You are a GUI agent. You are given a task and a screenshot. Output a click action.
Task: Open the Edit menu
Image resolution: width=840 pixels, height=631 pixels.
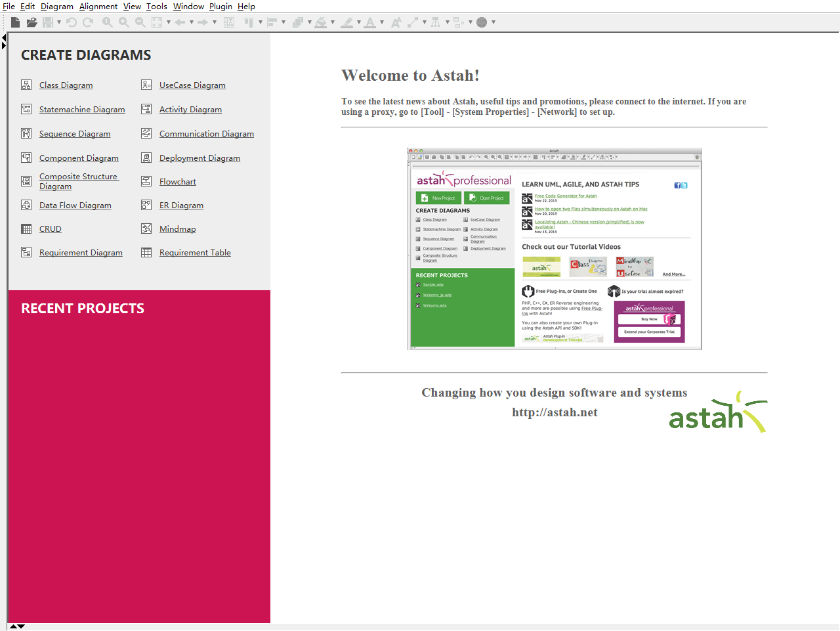click(28, 6)
